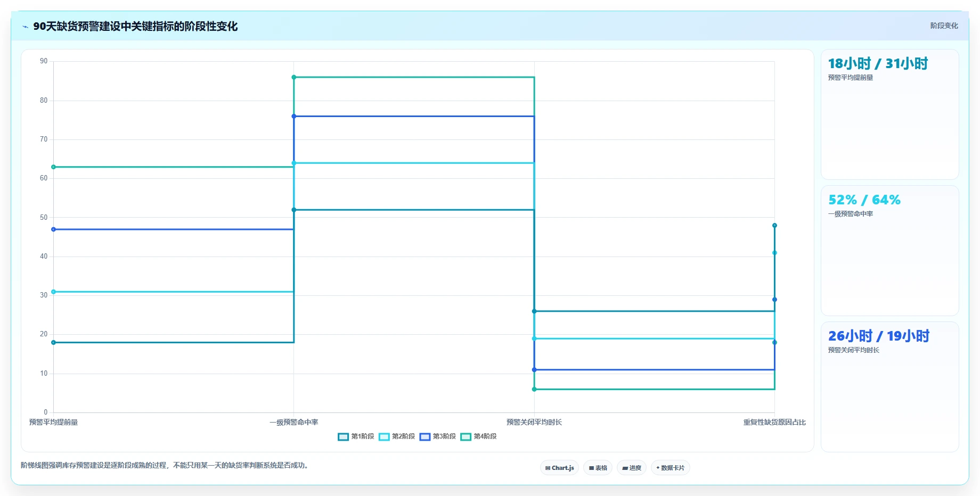Click the 进度 chip

click(632, 468)
